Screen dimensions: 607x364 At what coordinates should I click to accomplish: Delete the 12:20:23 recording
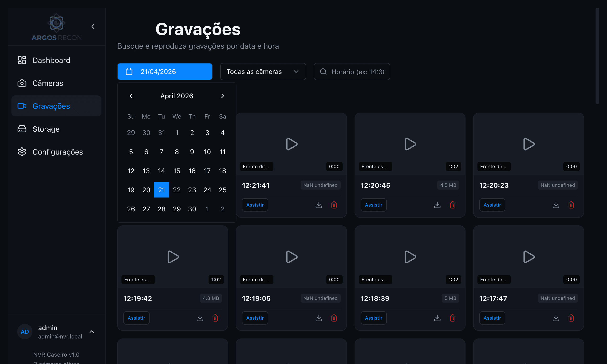(x=571, y=205)
